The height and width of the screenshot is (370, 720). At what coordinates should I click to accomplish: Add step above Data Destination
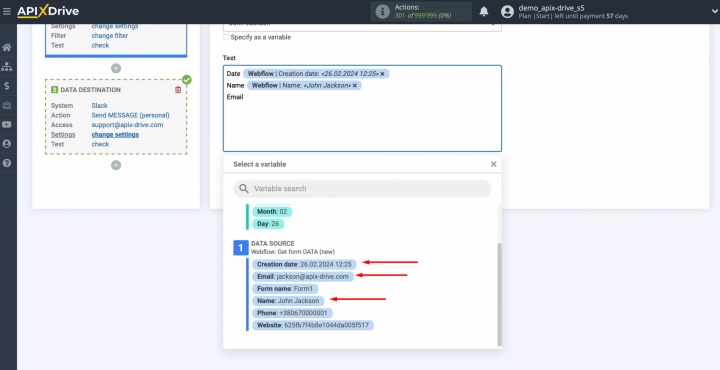pyautogui.click(x=116, y=68)
